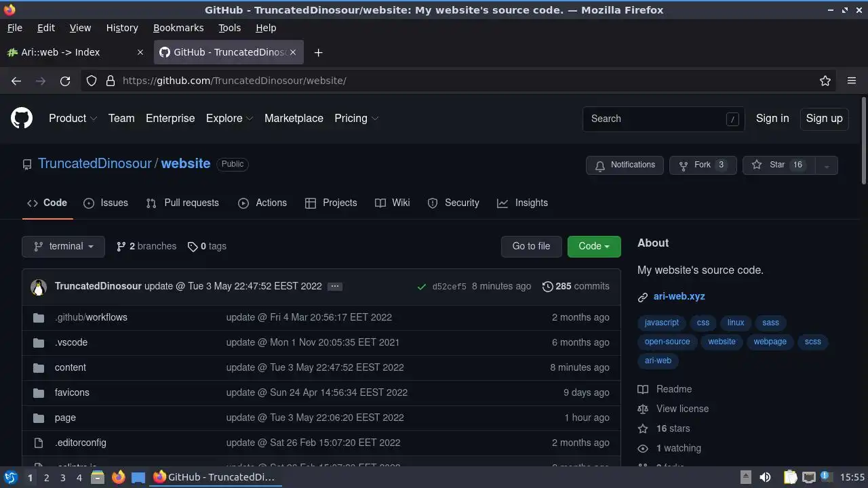Open the History menu
Viewport: 868px width, 488px height.
click(x=122, y=28)
